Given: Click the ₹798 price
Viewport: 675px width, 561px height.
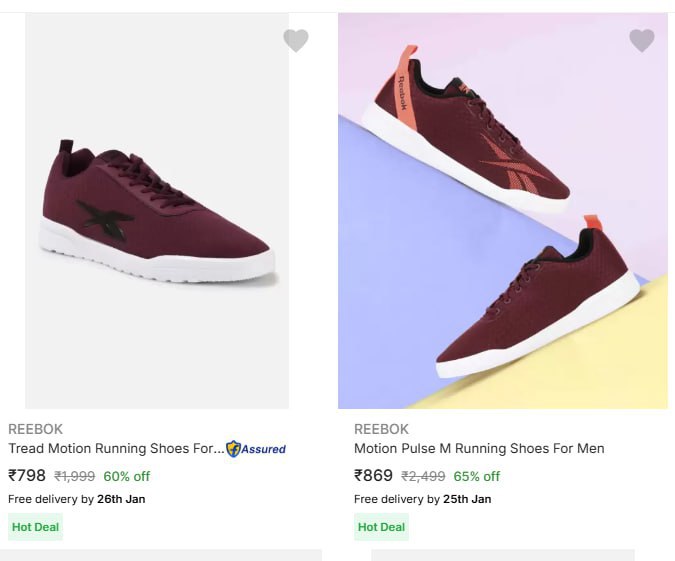Looking at the screenshot, I should 27,476.
